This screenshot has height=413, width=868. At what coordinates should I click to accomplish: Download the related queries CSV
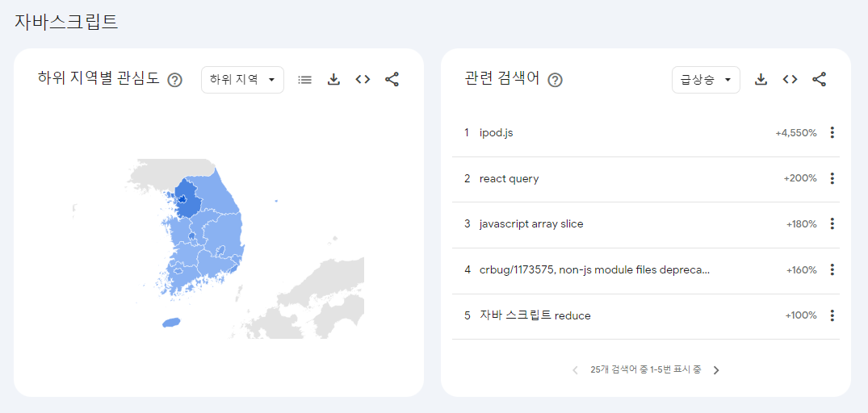pyautogui.click(x=761, y=80)
